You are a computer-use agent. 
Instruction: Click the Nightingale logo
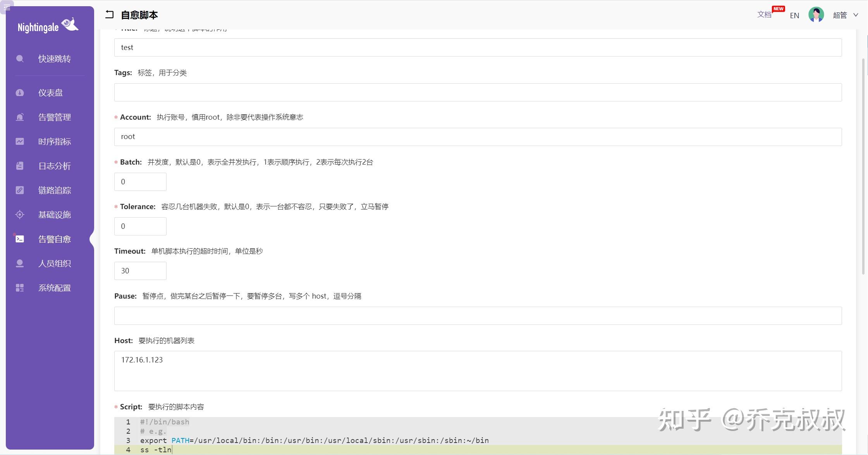pyautogui.click(x=48, y=26)
